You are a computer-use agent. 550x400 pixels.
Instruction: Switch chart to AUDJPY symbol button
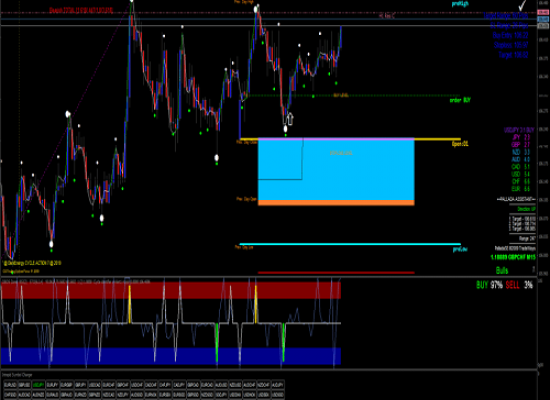pyautogui.click(x=277, y=385)
